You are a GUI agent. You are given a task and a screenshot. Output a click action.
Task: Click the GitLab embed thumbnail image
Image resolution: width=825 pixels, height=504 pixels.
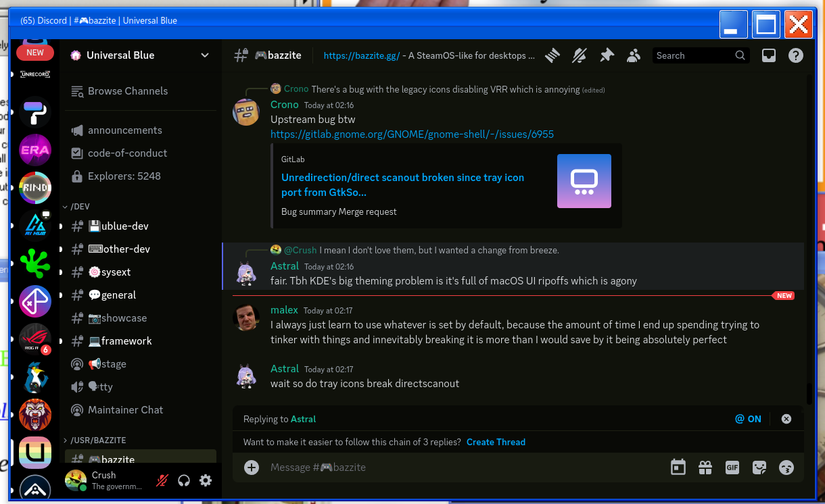pos(584,181)
